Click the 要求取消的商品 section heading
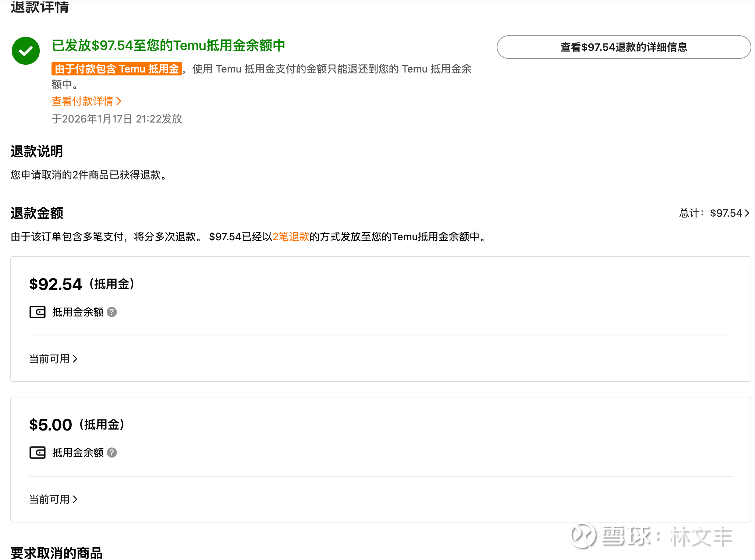Image resolution: width=755 pixels, height=560 pixels. click(x=56, y=553)
